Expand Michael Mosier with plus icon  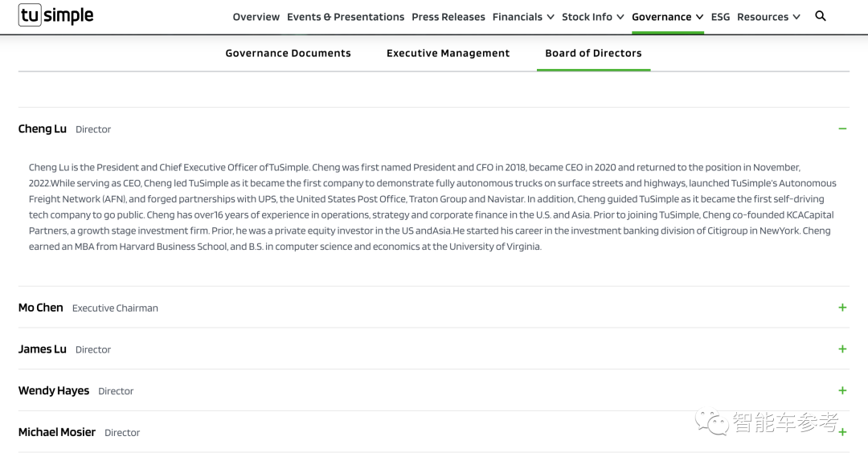pos(842,432)
